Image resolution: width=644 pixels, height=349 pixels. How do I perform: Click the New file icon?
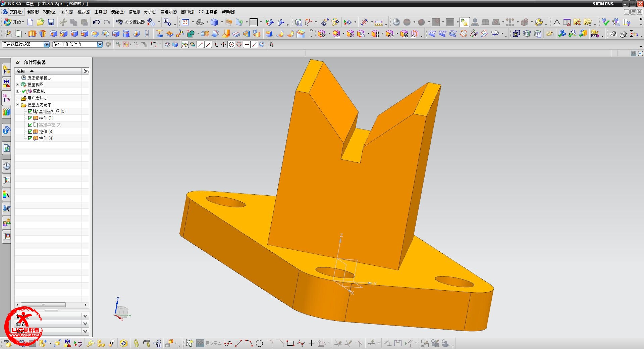pos(30,22)
